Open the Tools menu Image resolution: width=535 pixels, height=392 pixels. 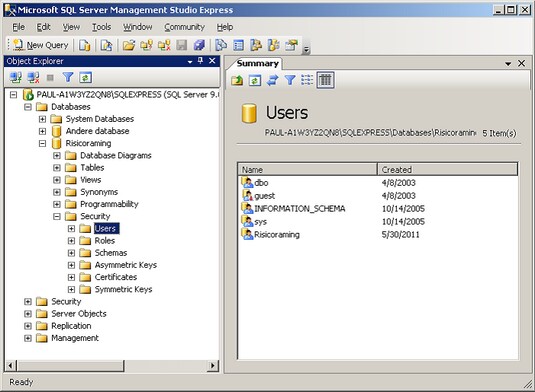tap(101, 27)
